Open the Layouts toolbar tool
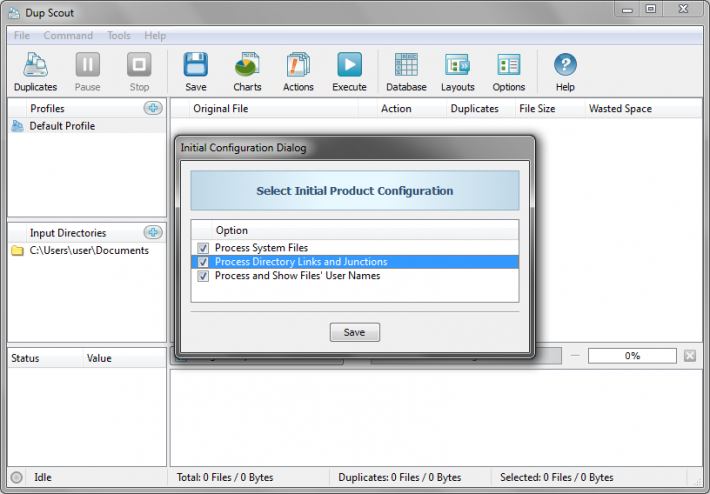Screen dimensions: 710x494 tap(457, 65)
